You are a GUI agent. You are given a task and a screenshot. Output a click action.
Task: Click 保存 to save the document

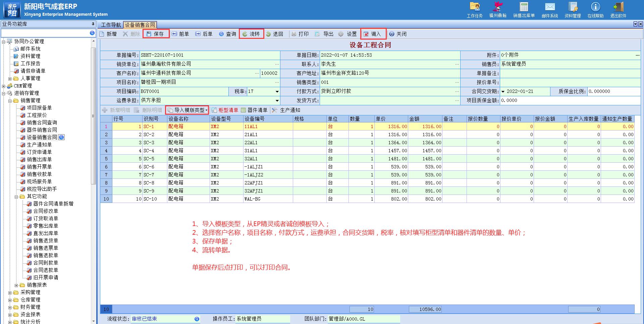tap(156, 34)
